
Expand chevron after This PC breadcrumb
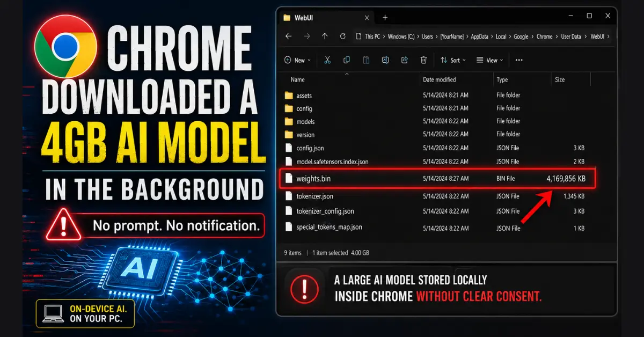tap(384, 36)
